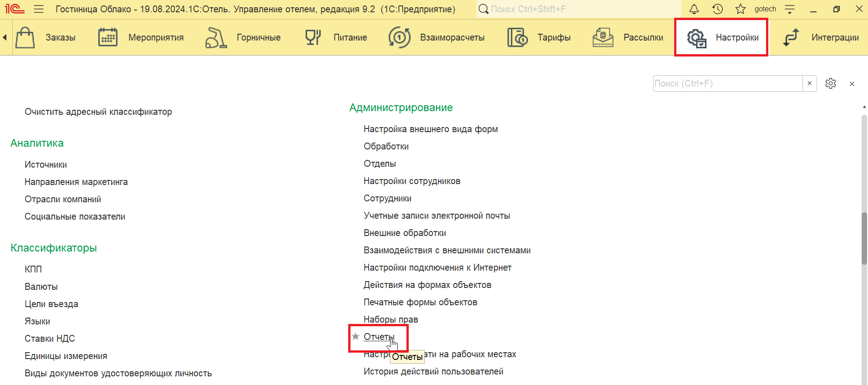Click the Рассылки envelope icon
The height and width of the screenshot is (385, 868).
tap(603, 37)
